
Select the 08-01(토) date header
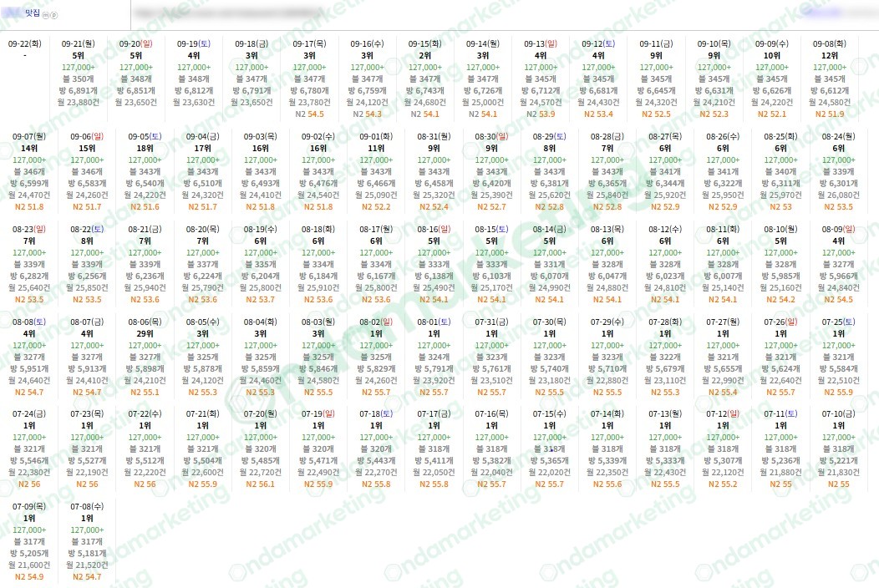coord(434,322)
